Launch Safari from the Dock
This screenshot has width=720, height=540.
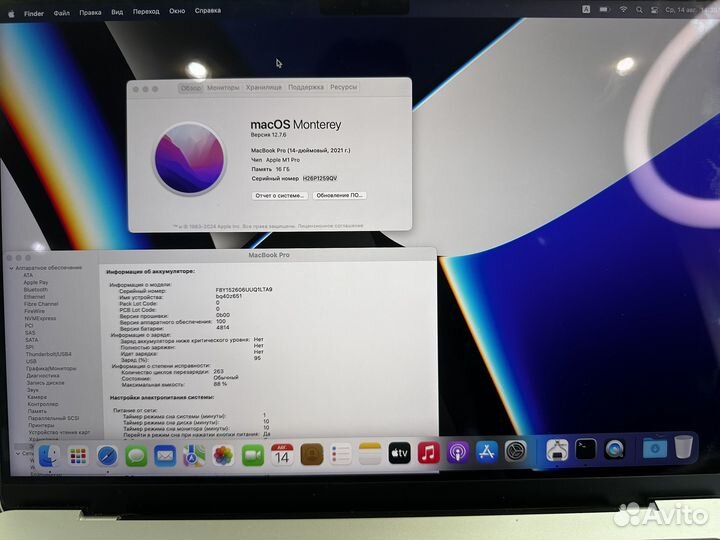[107, 456]
